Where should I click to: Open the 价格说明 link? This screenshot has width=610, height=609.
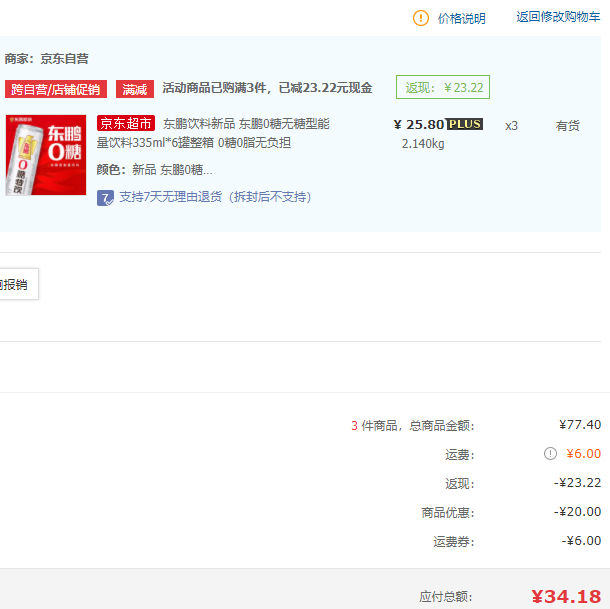click(462, 18)
